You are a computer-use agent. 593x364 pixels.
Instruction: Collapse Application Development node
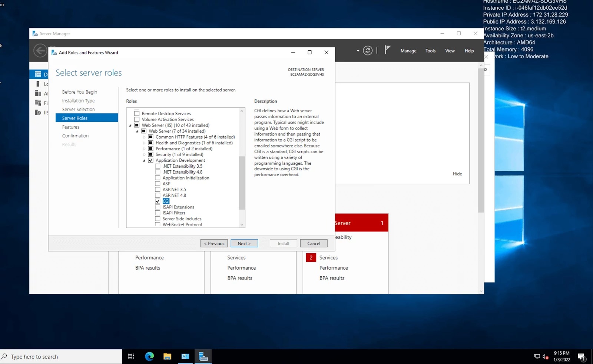(144, 161)
